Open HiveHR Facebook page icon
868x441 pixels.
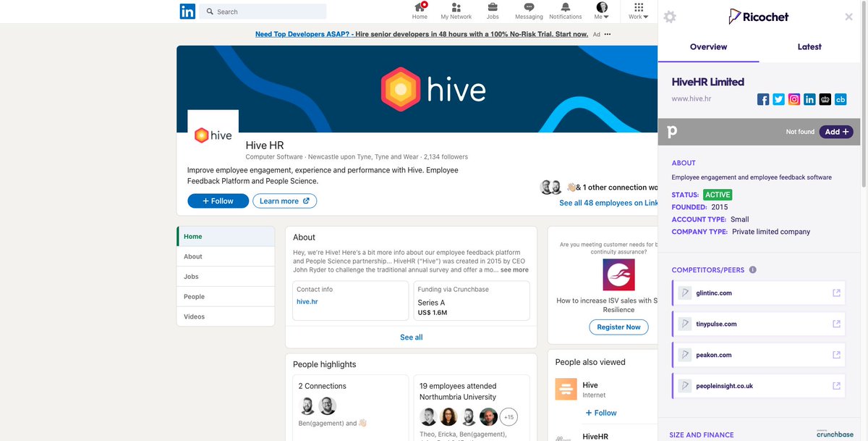[x=763, y=99]
